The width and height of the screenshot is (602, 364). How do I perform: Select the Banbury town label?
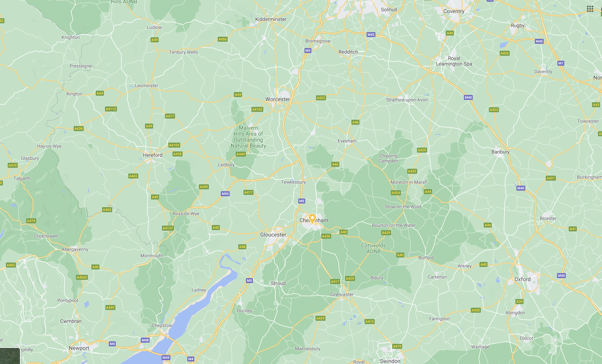(500, 152)
